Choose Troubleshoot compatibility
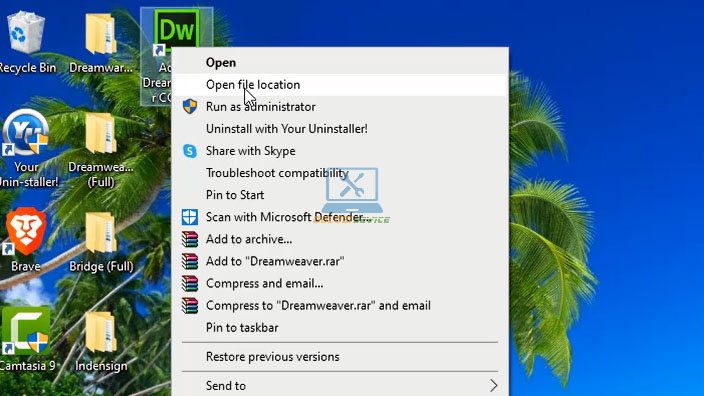 tap(340, 173)
